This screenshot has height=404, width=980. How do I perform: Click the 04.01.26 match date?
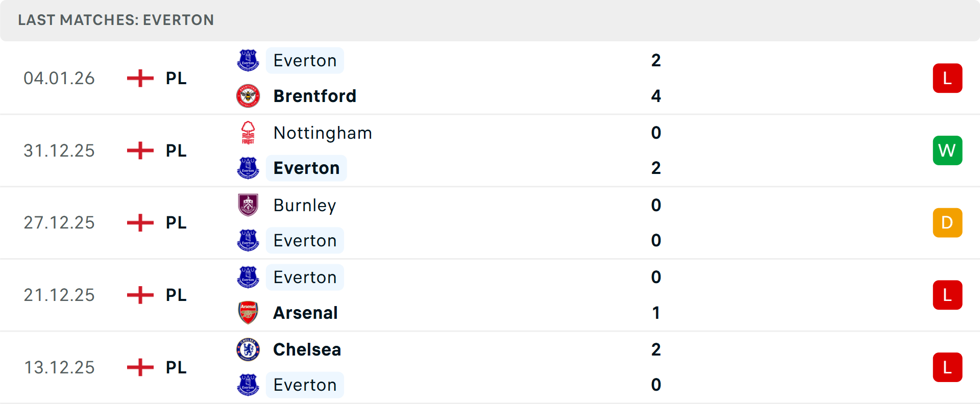(x=59, y=78)
